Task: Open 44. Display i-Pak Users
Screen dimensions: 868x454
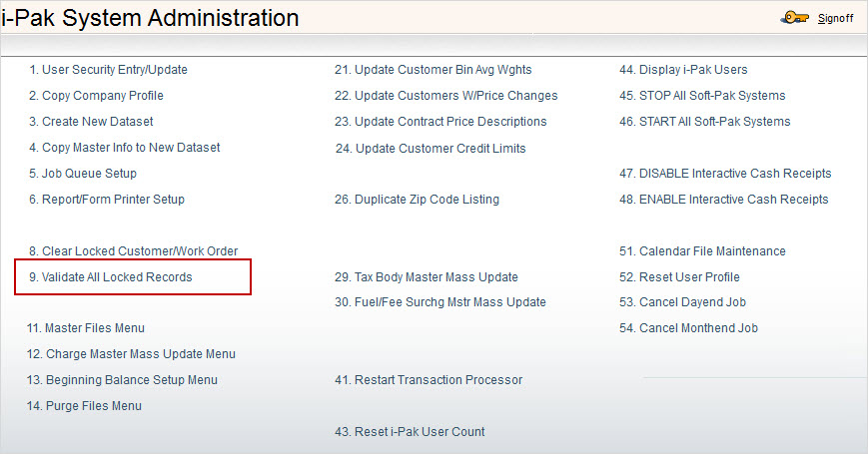Action: [x=683, y=70]
